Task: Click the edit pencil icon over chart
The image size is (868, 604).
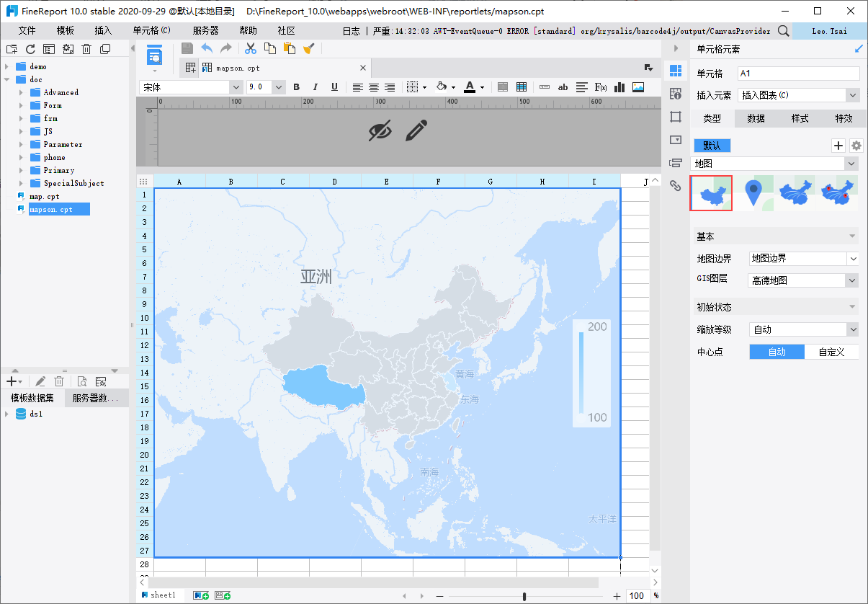Action: coord(416,130)
